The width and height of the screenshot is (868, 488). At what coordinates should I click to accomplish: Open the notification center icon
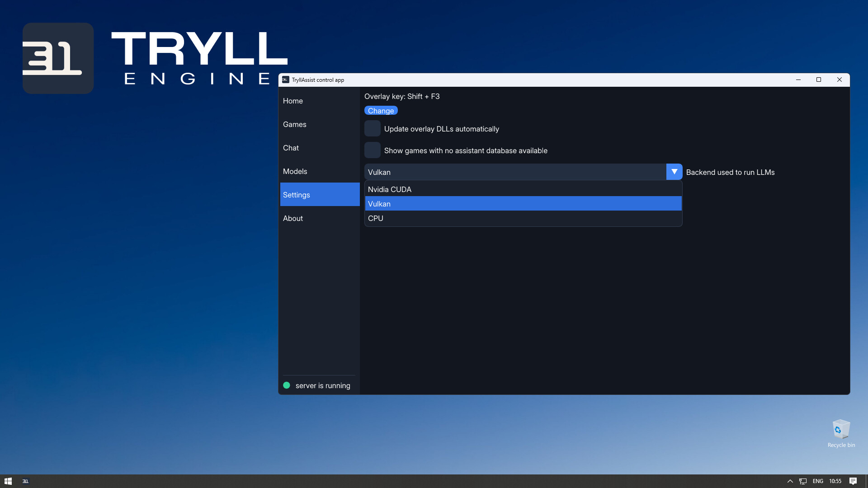[853, 481]
